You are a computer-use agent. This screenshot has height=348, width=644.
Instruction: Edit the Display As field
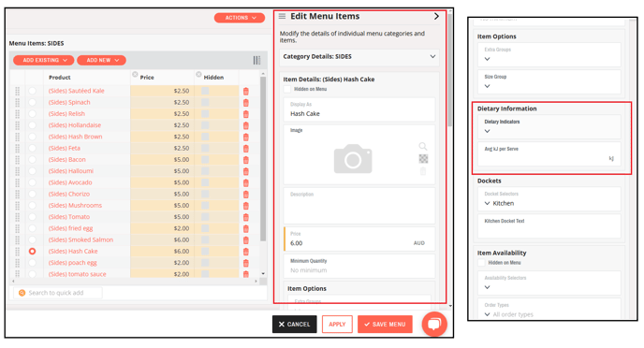pyautogui.click(x=359, y=109)
